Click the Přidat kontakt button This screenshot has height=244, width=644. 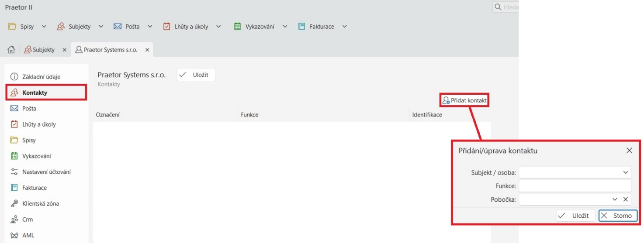[464, 100]
